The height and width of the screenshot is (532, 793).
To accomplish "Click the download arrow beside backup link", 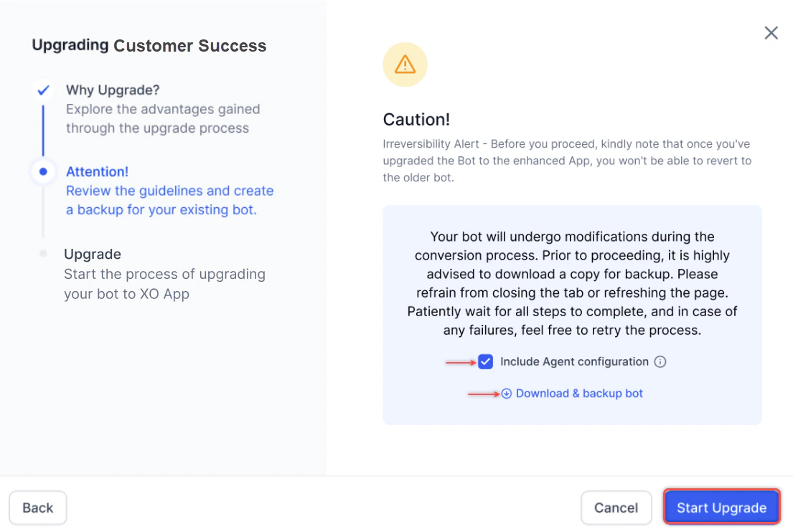I will 507,394.
